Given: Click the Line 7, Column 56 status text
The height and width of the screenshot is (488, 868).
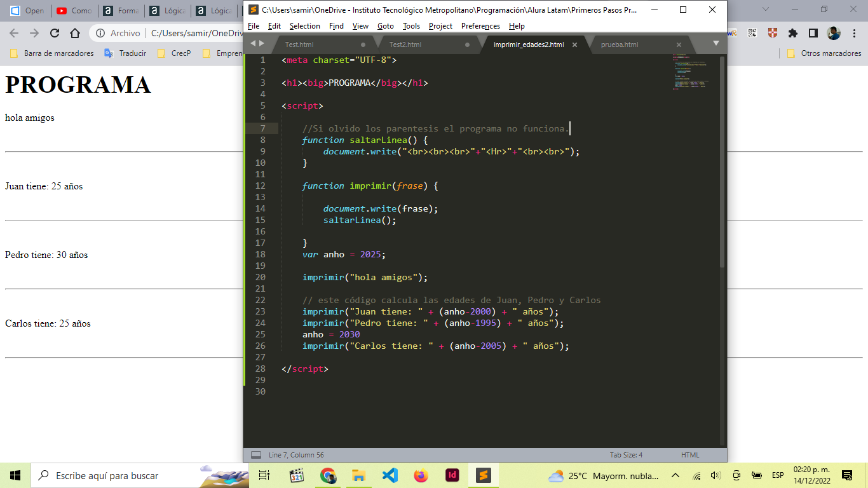Looking at the screenshot, I should pos(296,455).
